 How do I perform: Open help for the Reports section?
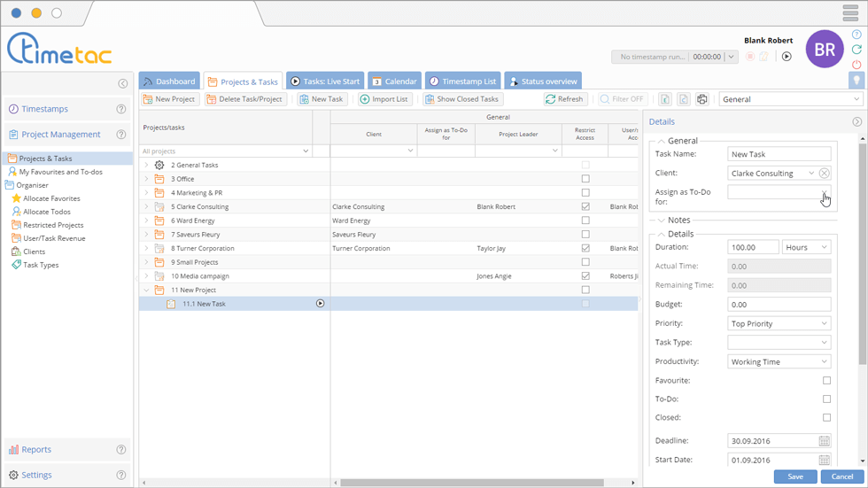tap(121, 450)
